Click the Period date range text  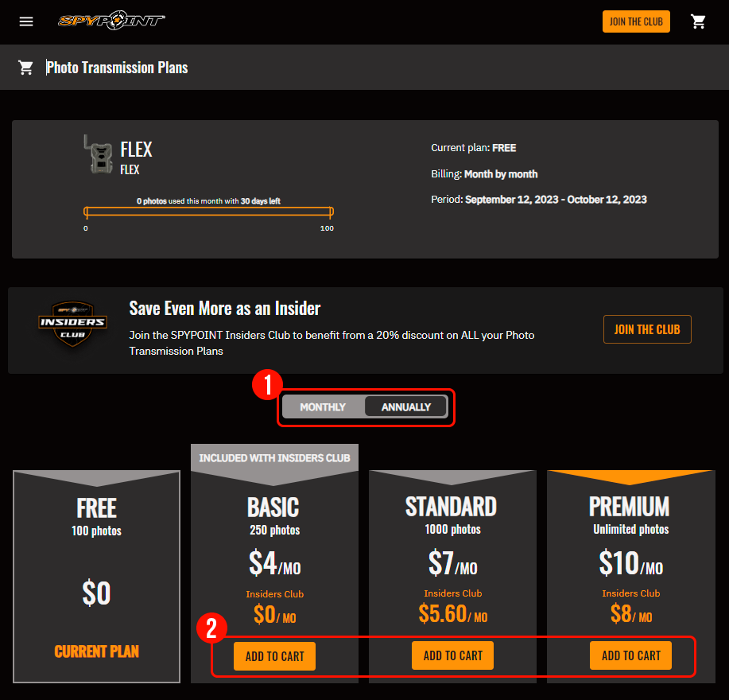coord(539,200)
